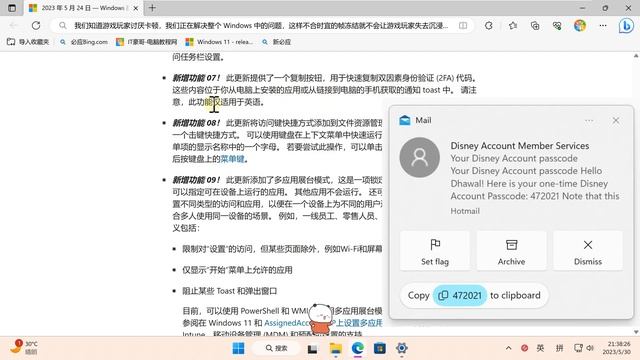Open 导入收藏夹 bookmark
This screenshot has height=360, width=640.
pos(28,42)
